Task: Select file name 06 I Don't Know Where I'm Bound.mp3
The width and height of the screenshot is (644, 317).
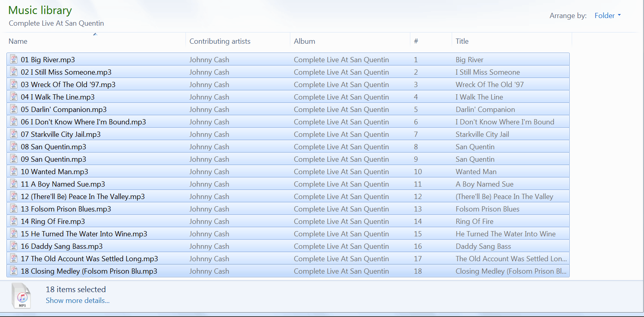Action: coord(84,122)
